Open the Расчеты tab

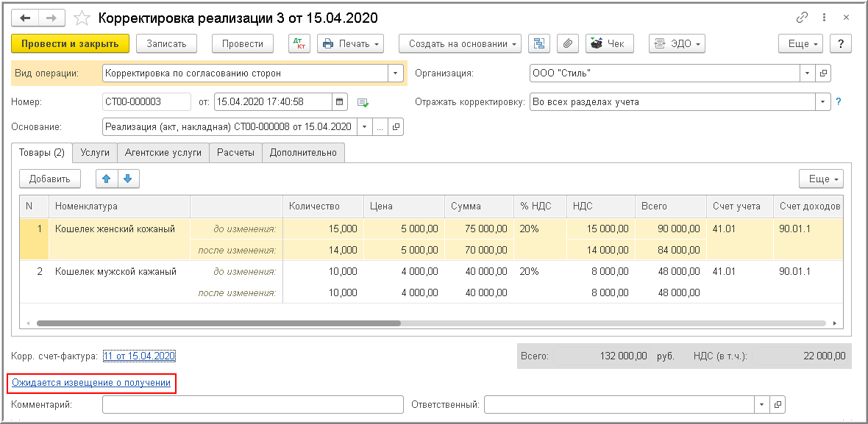[x=235, y=153]
